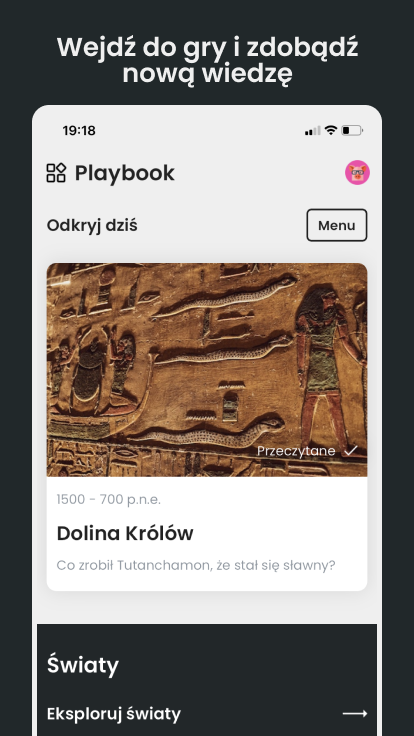Tap the Odkryj dziś section heading

click(x=92, y=225)
